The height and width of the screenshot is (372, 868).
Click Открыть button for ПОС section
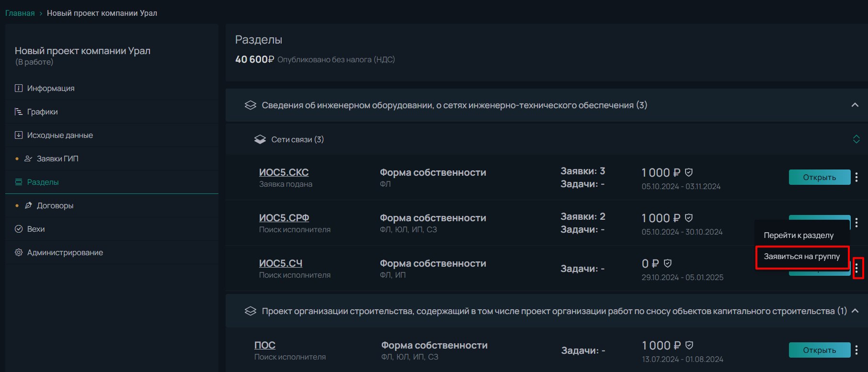coord(820,350)
